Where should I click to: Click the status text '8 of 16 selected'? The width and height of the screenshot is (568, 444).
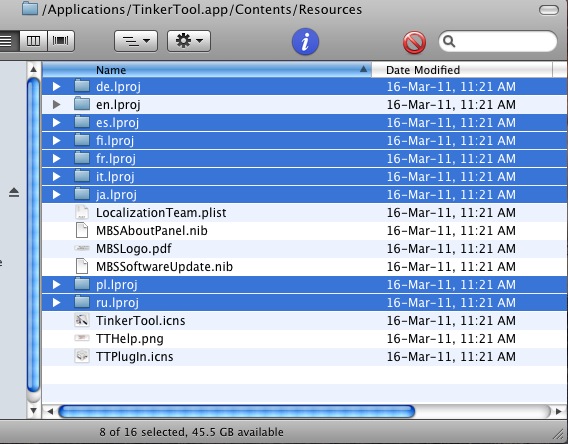pos(142,432)
